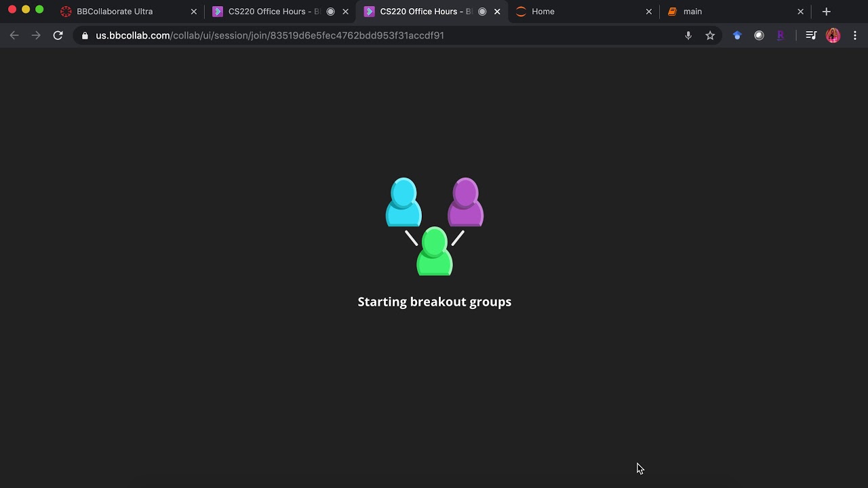Open a new browser tab

[x=826, y=12]
